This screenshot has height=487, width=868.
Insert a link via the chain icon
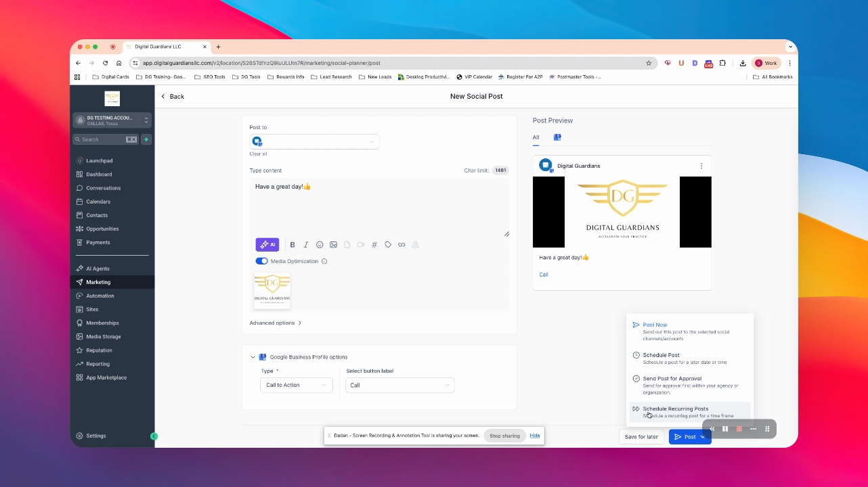point(402,245)
